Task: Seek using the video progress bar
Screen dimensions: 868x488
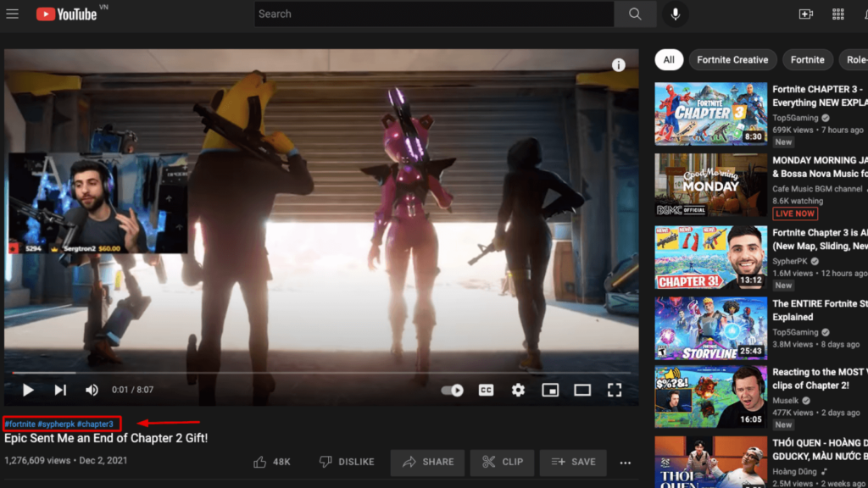Action: click(x=321, y=373)
